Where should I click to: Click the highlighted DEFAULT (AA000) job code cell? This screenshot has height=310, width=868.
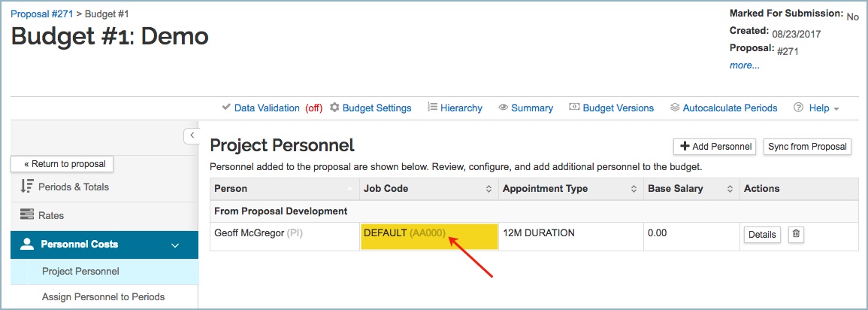coord(428,234)
